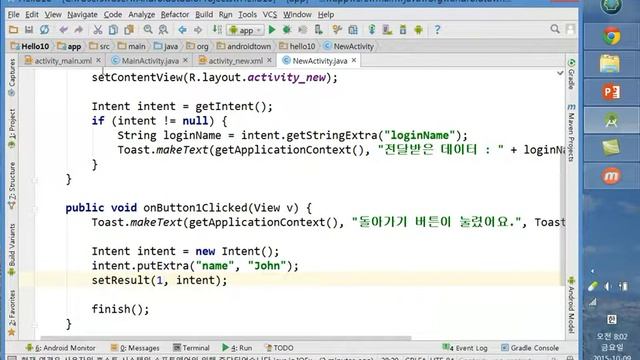Image resolution: width=640 pixels, height=360 pixels.
Task: Click the Search Everywhere magnifier icon
Action: (x=555, y=29)
